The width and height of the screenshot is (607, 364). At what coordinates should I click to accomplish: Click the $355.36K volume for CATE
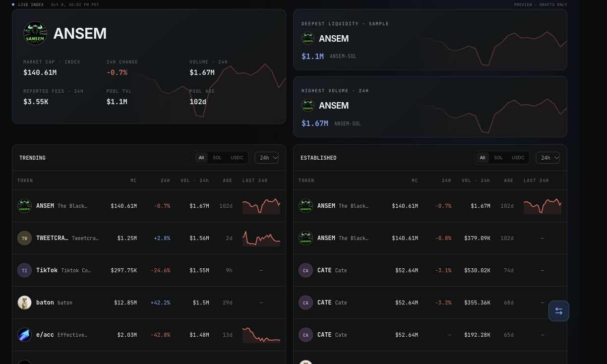[477, 303]
